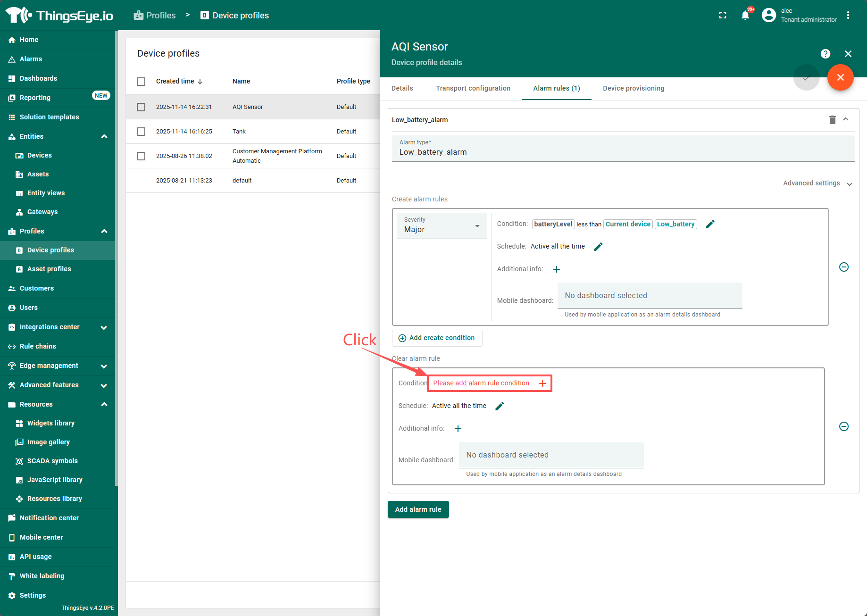This screenshot has height=616, width=867.
Task: Toggle fullscreen mode
Action: click(x=723, y=15)
